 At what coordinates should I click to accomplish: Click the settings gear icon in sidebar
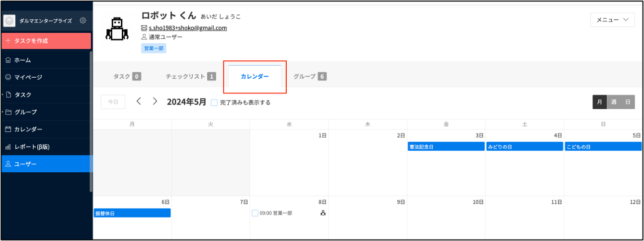tap(83, 20)
